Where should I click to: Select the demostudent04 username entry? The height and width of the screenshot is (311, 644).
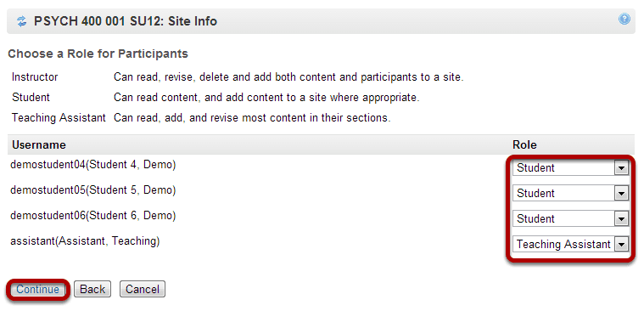click(x=93, y=165)
